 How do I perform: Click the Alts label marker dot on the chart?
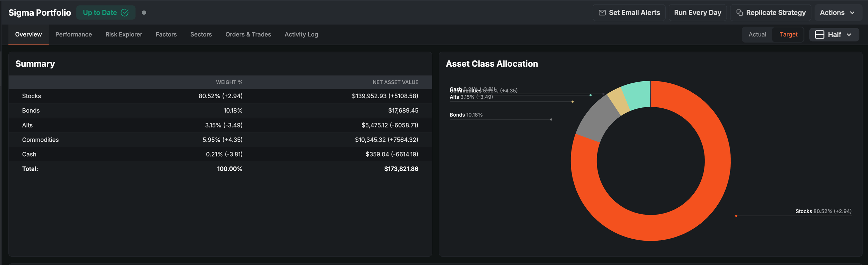(572, 102)
